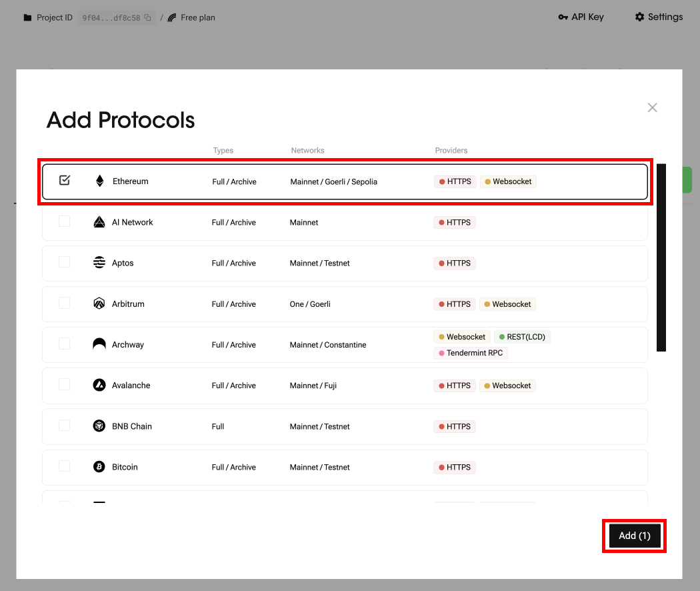Copy the Project ID with copy icon

tap(147, 17)
